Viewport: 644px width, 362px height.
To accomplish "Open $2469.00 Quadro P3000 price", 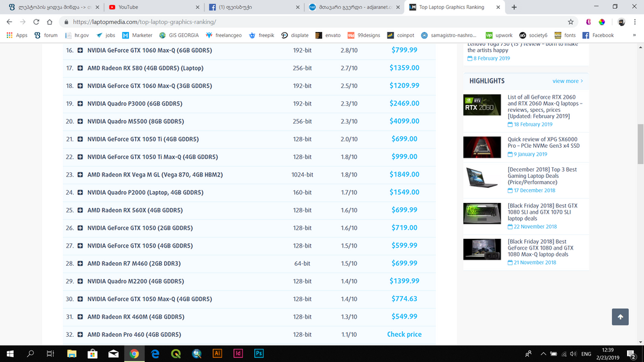I will click(404, 104).
